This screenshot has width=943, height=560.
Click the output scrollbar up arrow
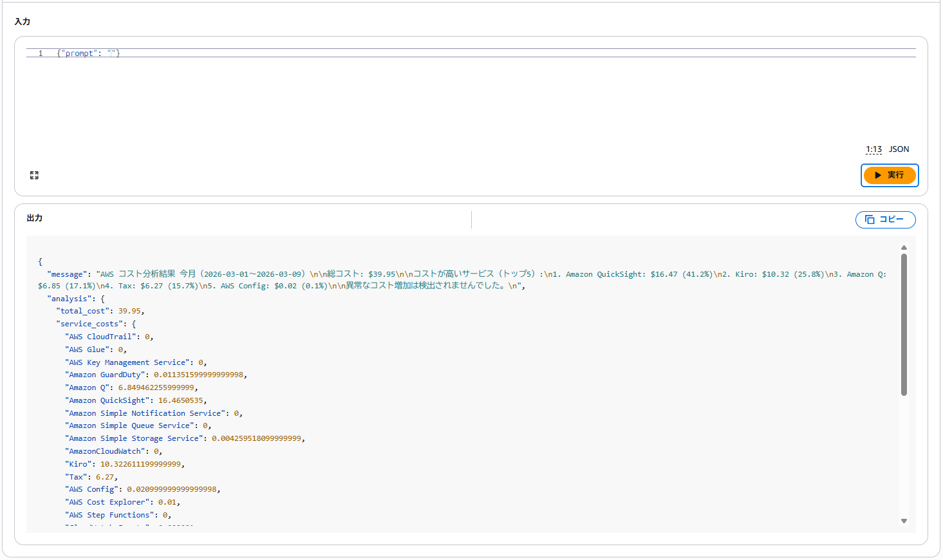(904, 248)
